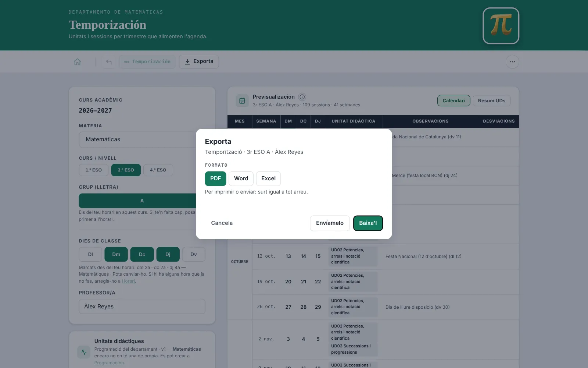Select Word export format
This screenshot has height=368, width=588.
pos(241,178)
